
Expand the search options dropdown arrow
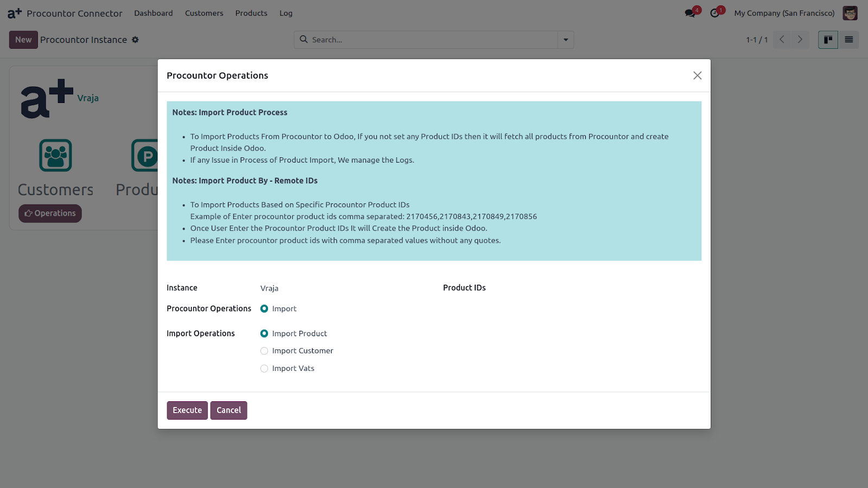point(566,40)
